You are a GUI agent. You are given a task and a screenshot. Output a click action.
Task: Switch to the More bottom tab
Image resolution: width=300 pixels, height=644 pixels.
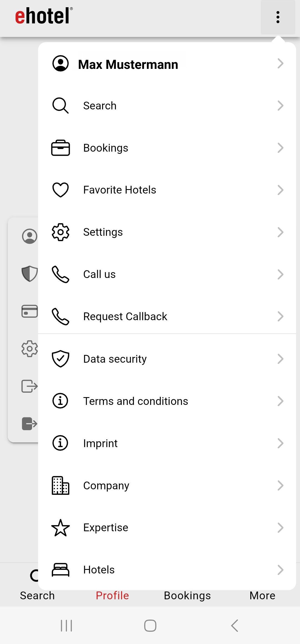262,595
